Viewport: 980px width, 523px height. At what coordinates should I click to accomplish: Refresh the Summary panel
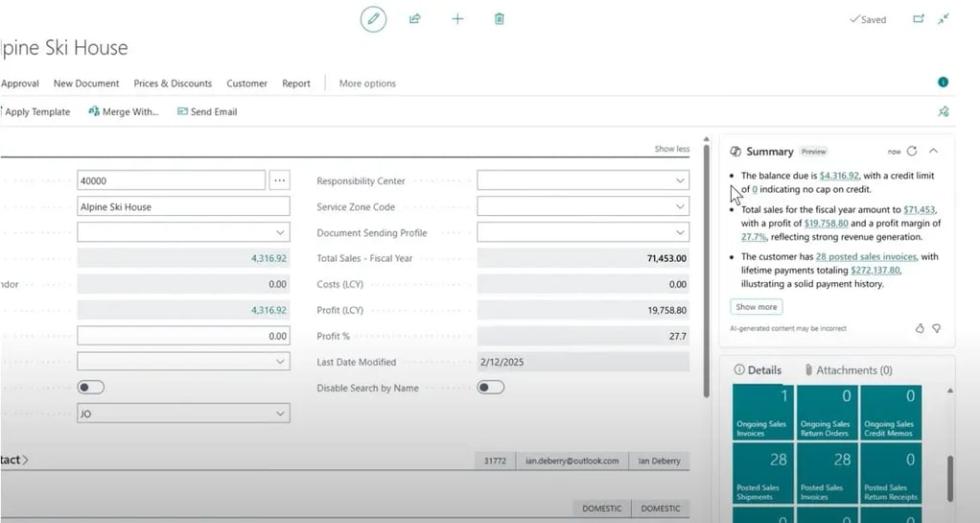click(912, 151)
